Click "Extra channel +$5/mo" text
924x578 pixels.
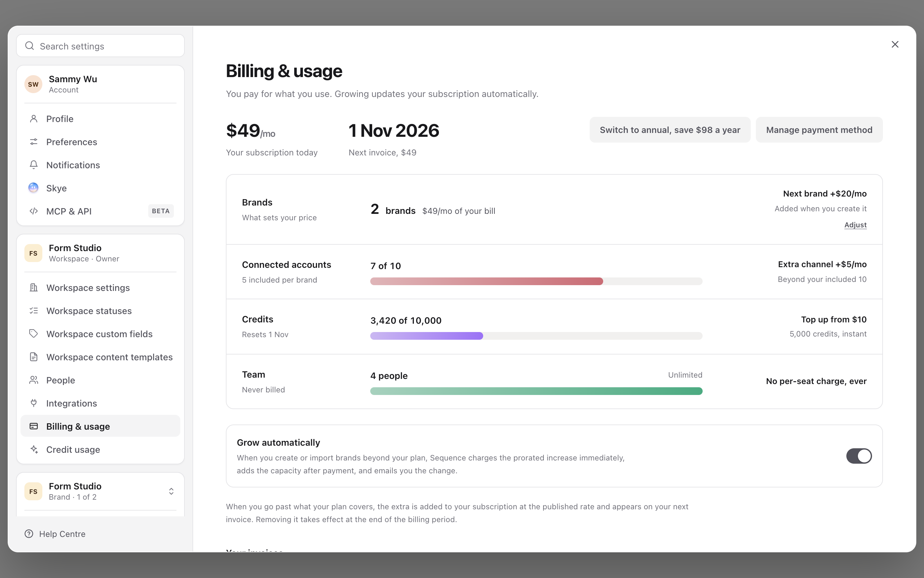pos(822,264)
